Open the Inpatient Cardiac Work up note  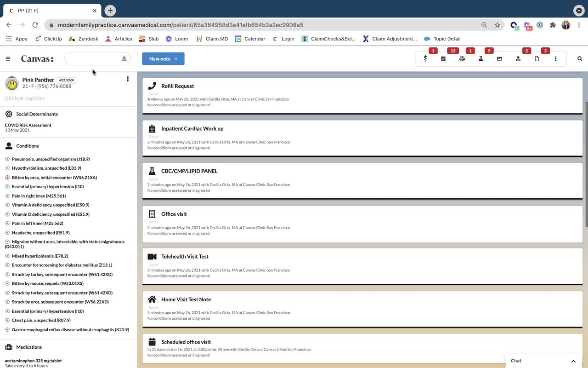coord(362,138)
